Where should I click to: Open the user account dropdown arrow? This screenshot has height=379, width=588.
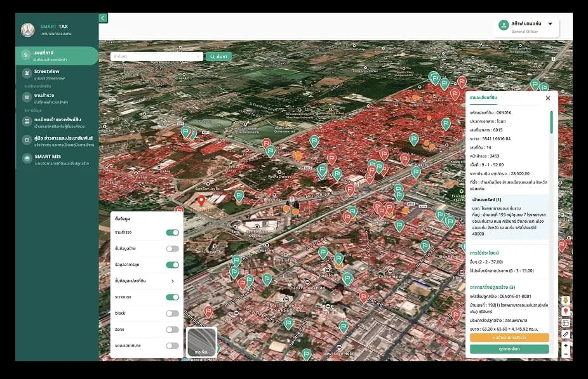tap(550, 23)
